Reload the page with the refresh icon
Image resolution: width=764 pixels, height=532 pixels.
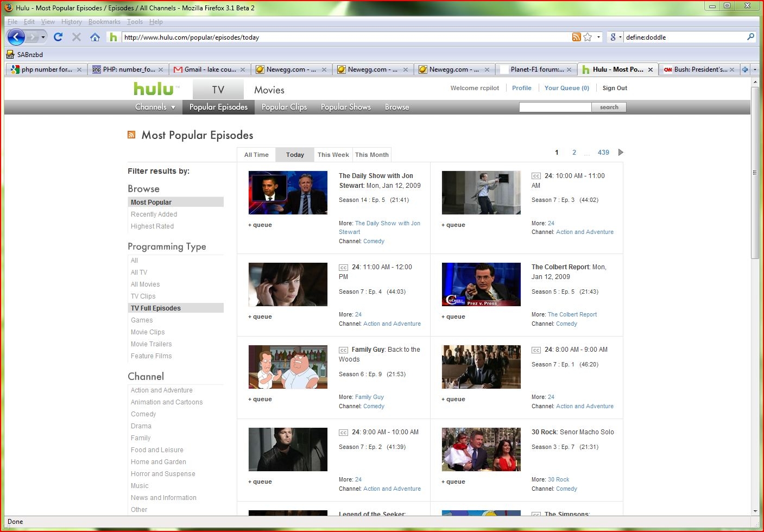[x=58, y=37]
